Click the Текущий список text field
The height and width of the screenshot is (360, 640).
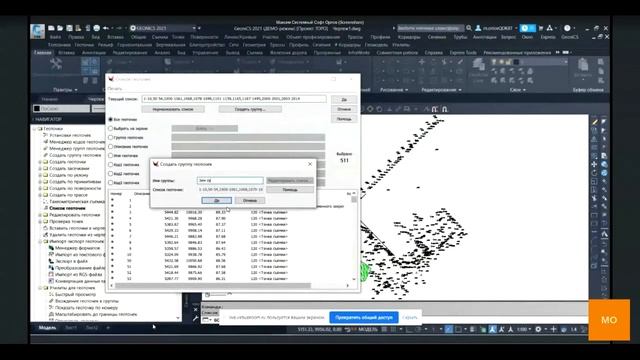click(234, 99)
